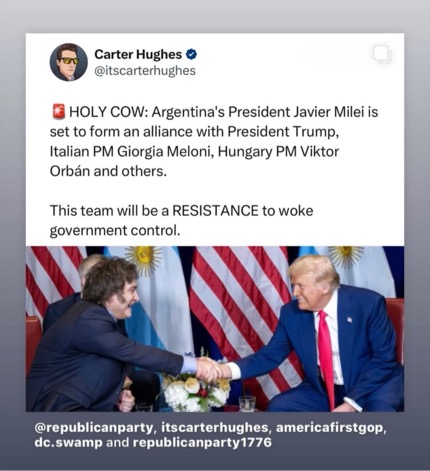The height and width of the screenshot is (471, 430).
Task: Click the left Argentine flag sun emblem
Action: 144,258
